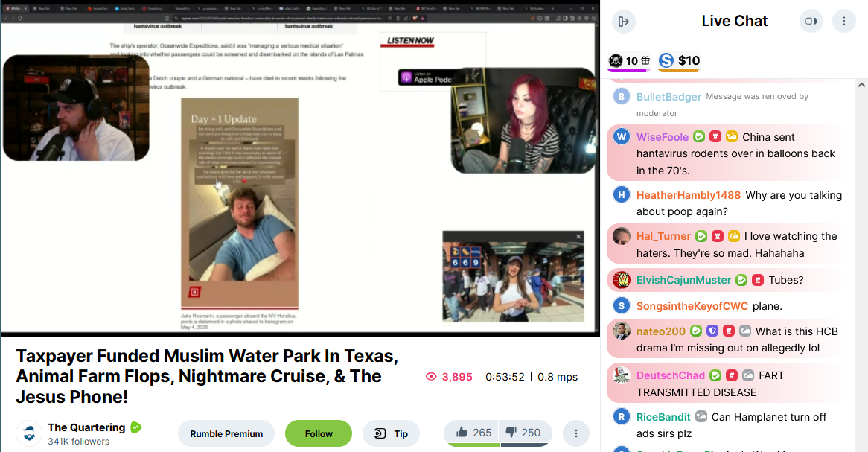Viewport: 868px width, 452px height.
Task: Click the chat scrollbar up arrow
Action: [x=861, y=85]
